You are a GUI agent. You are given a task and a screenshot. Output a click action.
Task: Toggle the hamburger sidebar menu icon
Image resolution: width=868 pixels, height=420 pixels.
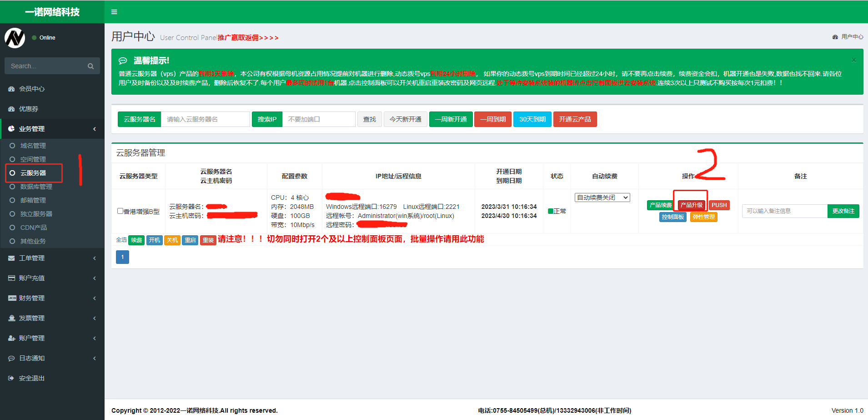(x=114, y=12)
